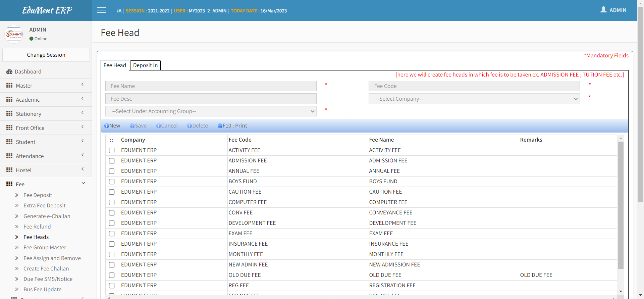Switch to the Deposit In tab
This screenshot has width=644, height=299.
pyautogui.click(x=145, y=65)
